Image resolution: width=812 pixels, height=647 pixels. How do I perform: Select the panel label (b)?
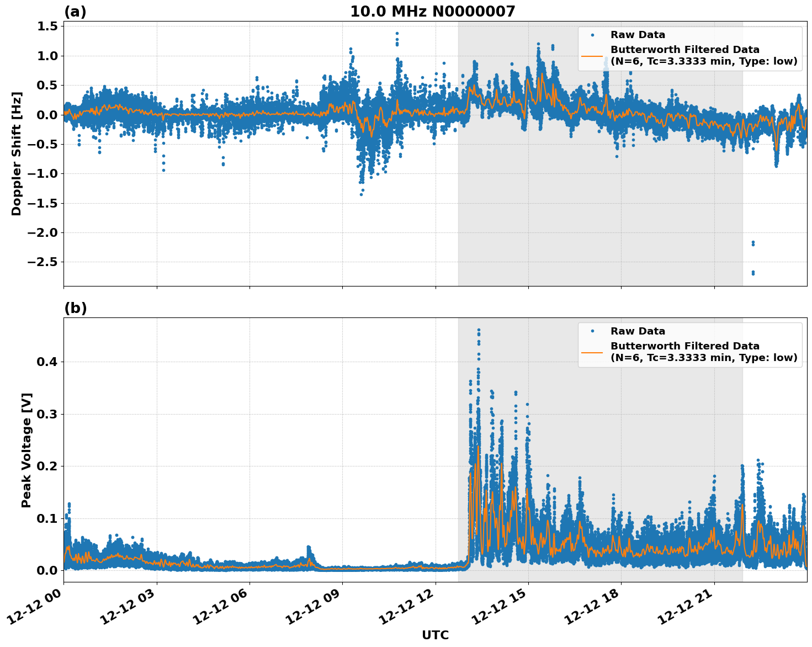(76, 308)
